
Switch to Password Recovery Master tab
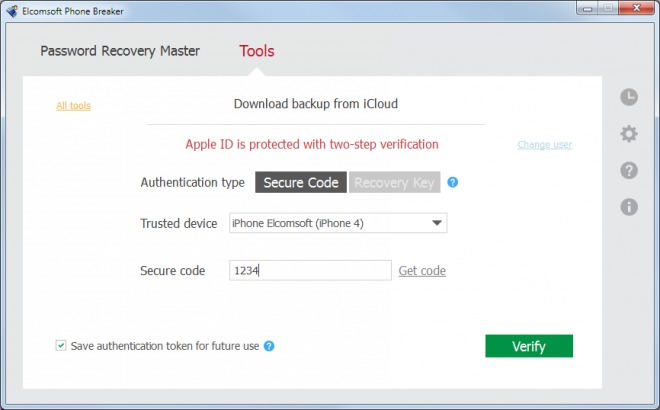120,51
